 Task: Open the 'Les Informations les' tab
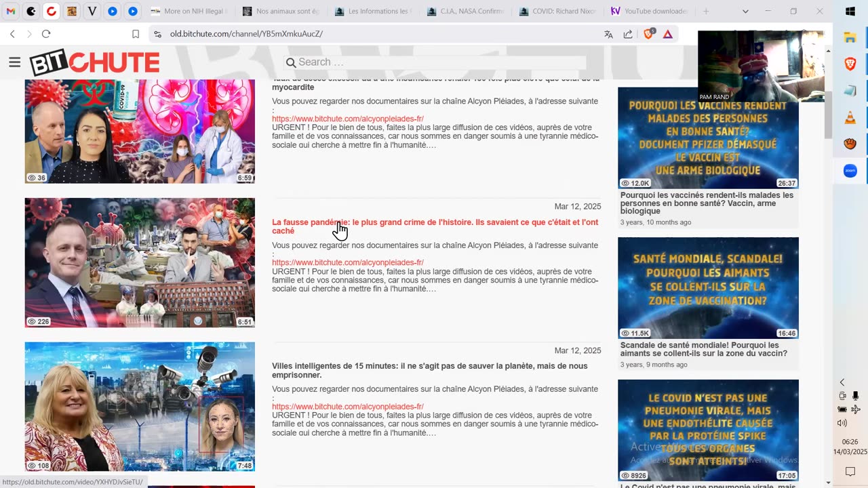click(373, 12)
